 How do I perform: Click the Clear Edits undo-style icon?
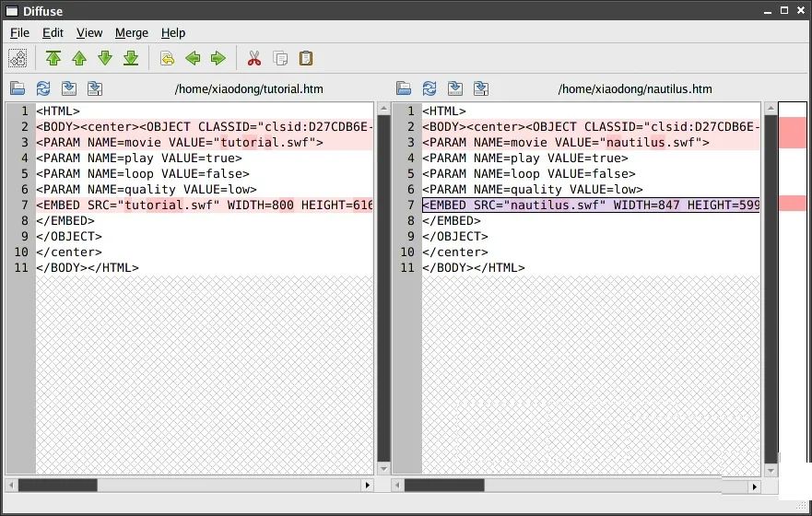[167, 58]
